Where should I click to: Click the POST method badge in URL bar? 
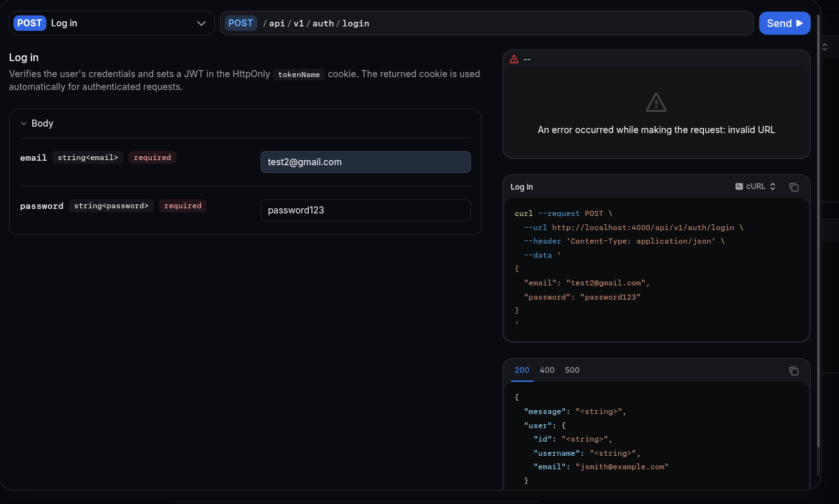click(241, 23)
